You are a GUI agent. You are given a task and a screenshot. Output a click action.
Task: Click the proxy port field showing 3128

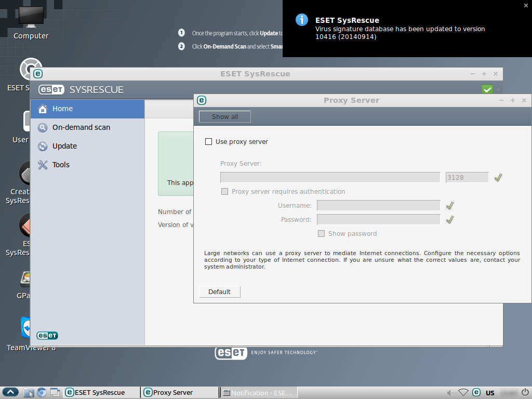point(467,178)
